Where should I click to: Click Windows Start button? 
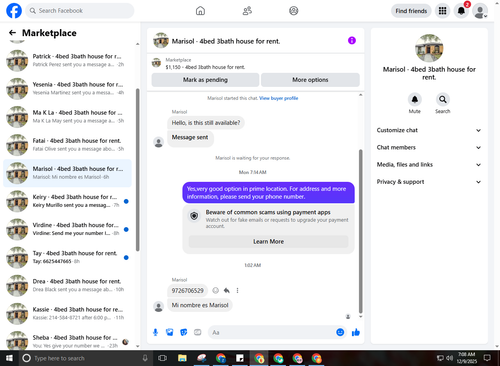pyautogui.click(x=9, y=358)
